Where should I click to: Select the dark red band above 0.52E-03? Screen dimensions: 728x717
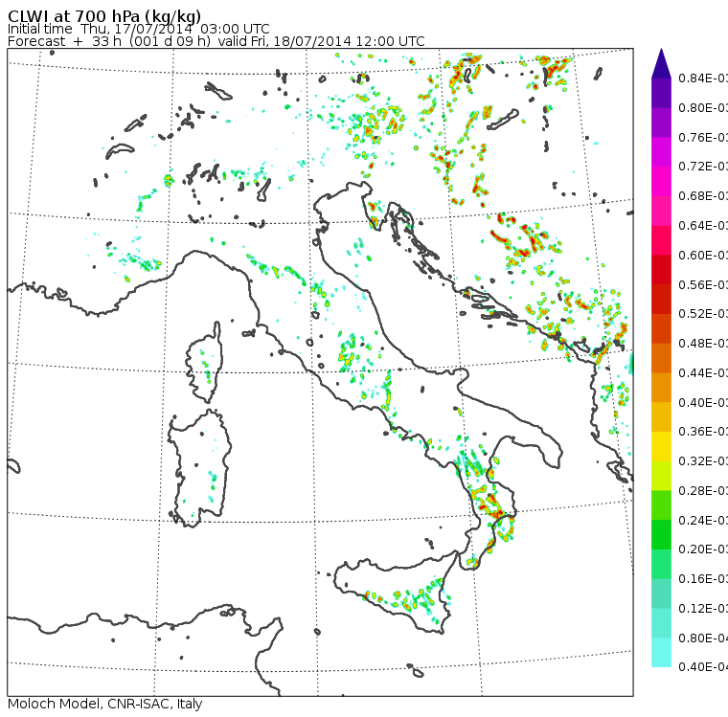coord(661,299)
